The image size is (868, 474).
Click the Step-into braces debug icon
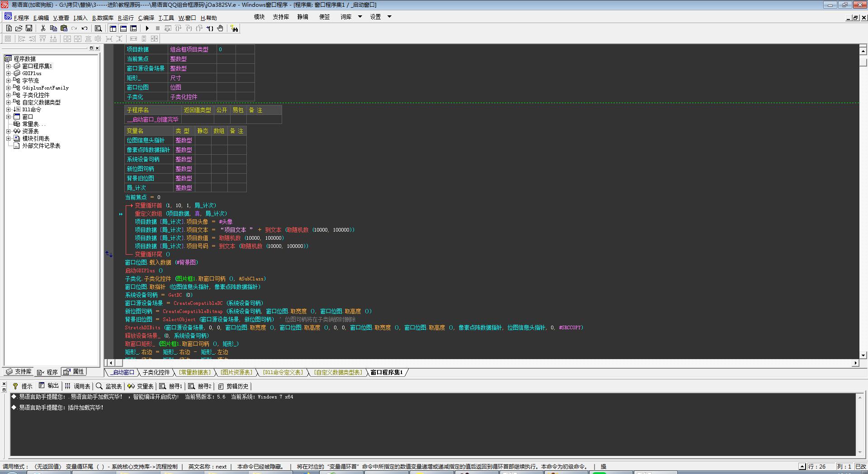[x=189, y=28]
